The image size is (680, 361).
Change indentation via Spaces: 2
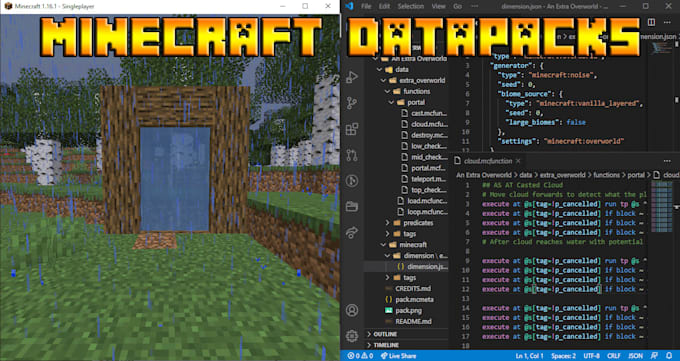(x=563, y=356)
